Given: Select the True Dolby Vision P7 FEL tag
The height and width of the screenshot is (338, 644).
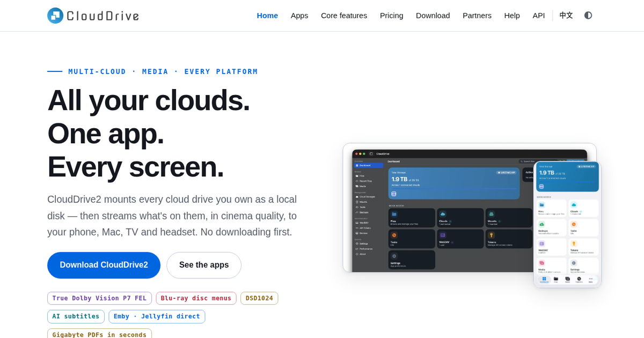Looking at the screenshot, I should tap(99, 298).
